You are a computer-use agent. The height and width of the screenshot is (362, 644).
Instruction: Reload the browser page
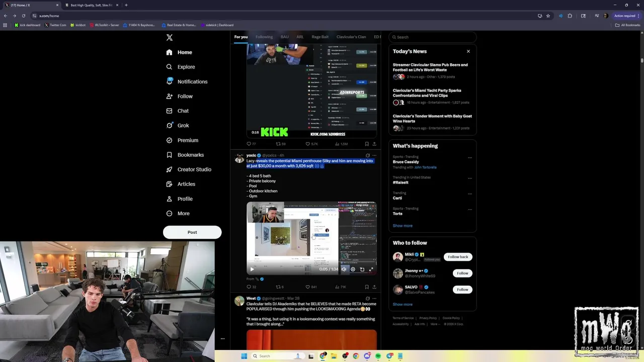23,16
